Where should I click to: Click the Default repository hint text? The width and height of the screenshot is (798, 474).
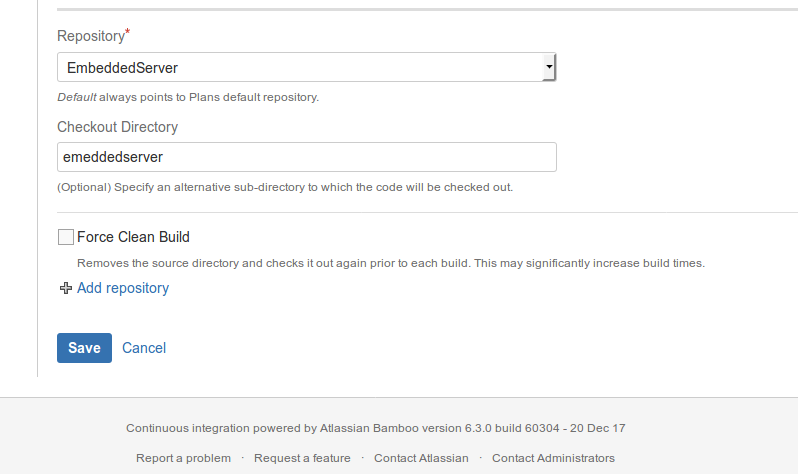coord(188,97)
